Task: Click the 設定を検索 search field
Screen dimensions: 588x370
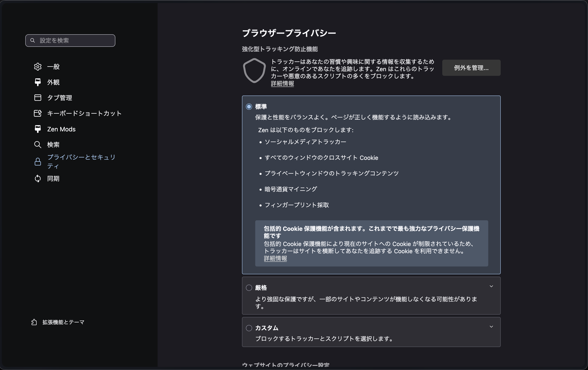Action: pyautogui.click(x=70, y=40)
